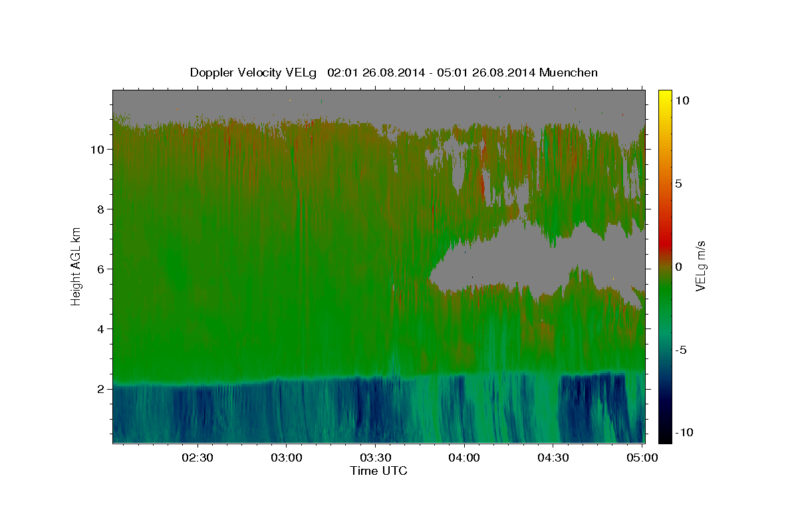
Task: Click the colorbar label '0'
Action: (678, 267)
